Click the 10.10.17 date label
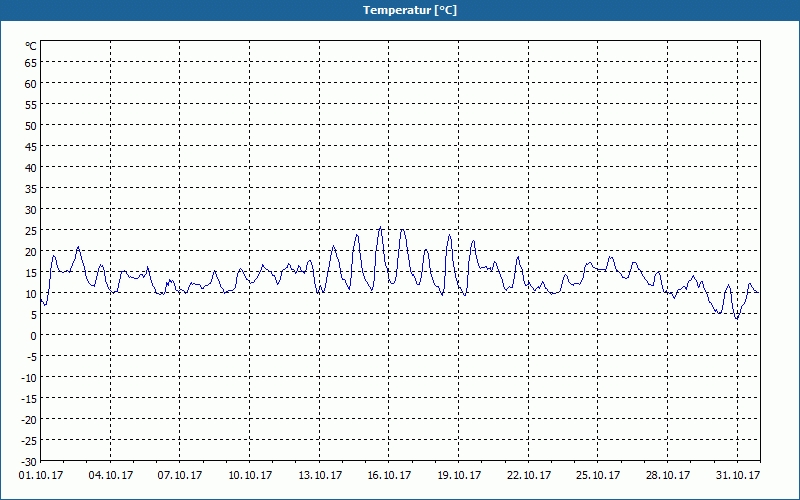800x500 pixels. tap(250, 475)
